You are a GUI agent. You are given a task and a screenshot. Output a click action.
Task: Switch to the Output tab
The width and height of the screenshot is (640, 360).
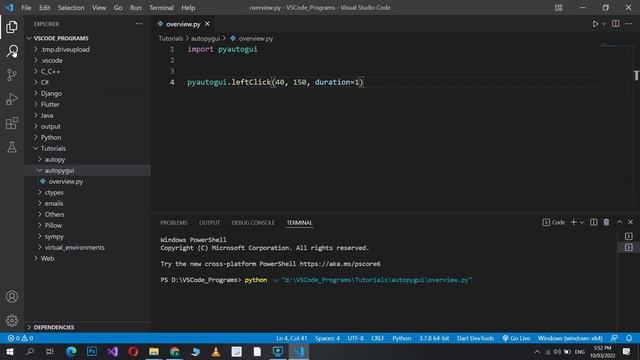tap(209, 222)
